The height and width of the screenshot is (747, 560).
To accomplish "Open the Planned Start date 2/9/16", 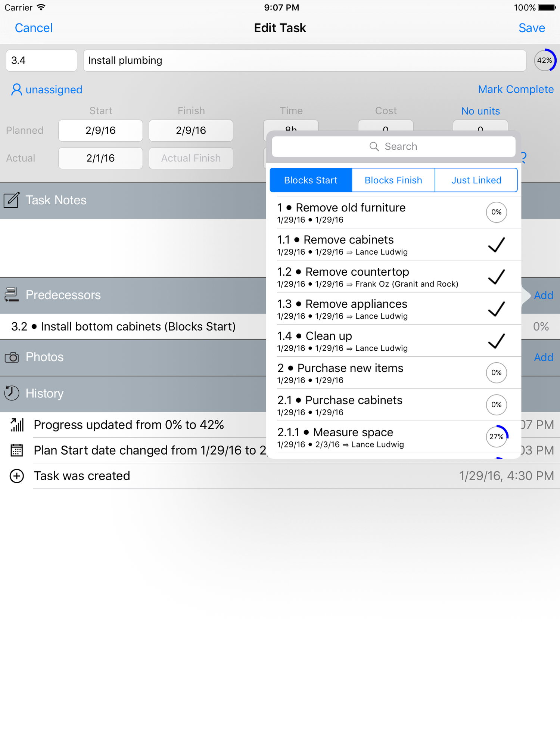I will (100, 130).
